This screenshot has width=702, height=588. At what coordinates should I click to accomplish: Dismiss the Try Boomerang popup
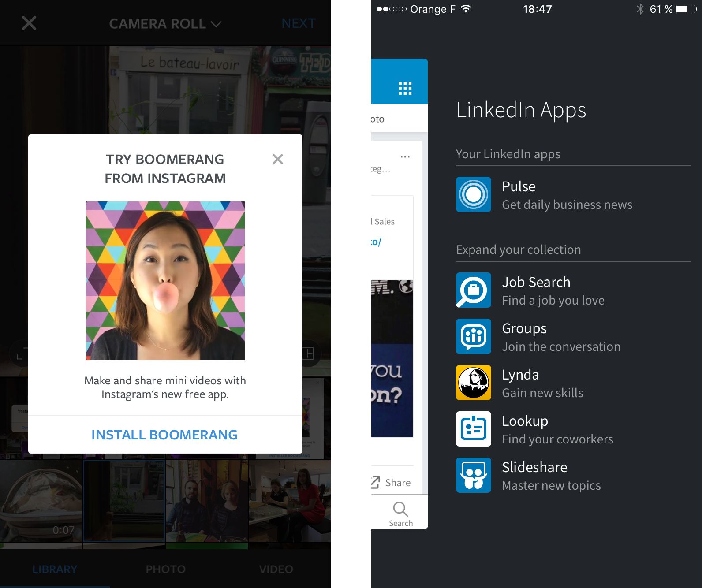(278, 159)
